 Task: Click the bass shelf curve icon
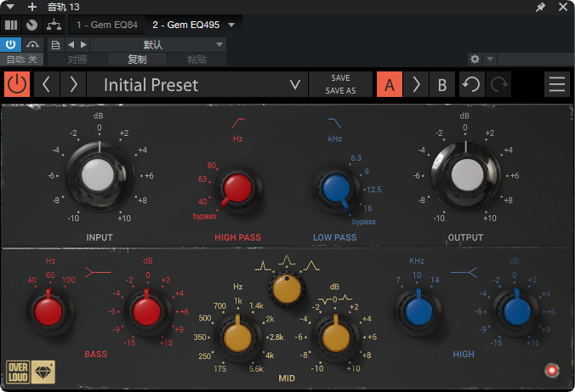(x=98, y=272)
